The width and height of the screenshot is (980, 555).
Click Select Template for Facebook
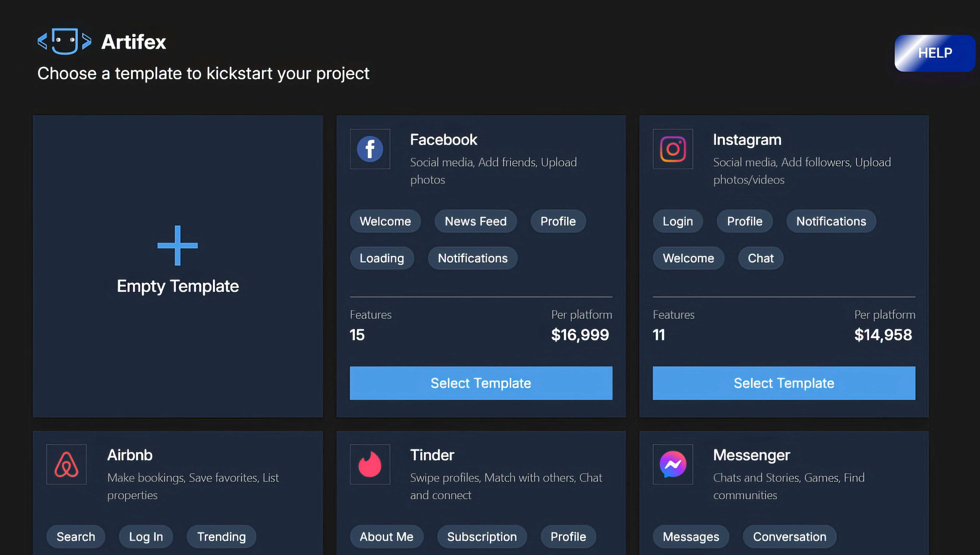coord(481,383)
